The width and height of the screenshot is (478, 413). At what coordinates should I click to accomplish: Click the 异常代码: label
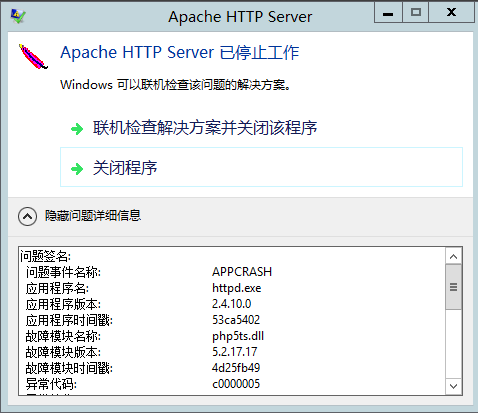click(51, 384)
